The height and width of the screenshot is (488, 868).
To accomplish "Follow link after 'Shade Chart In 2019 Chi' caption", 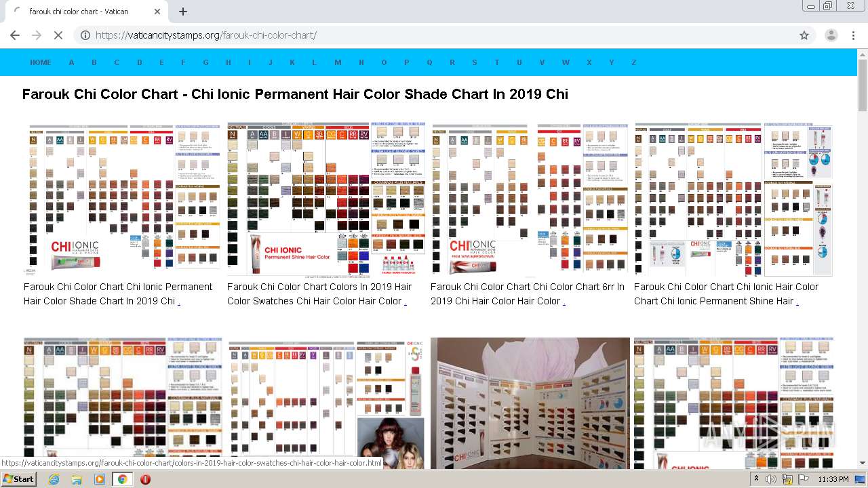I will click(x=179, y=302).
